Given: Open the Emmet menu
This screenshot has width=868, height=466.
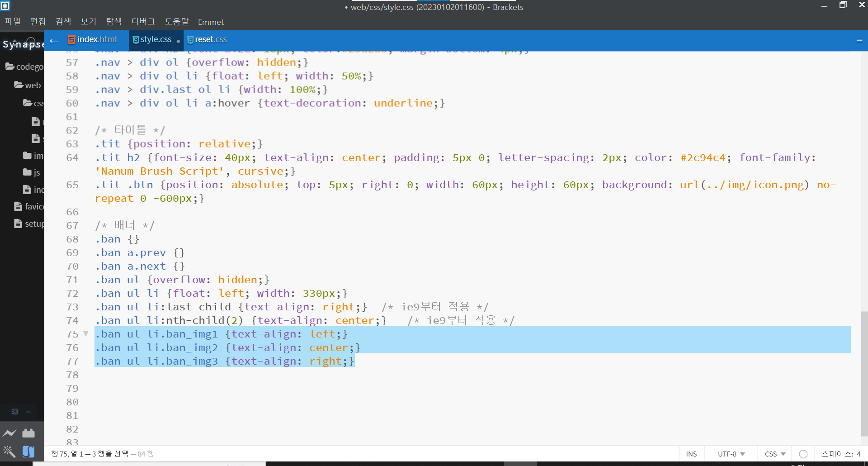Looking at the screenshot, I should click(211, 22).
